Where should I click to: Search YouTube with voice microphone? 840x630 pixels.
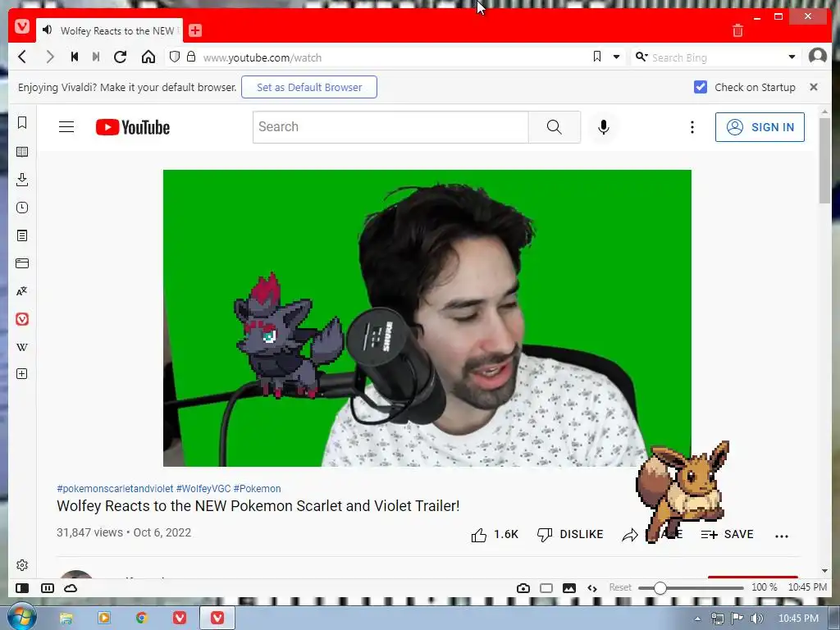tap(603, 127)
